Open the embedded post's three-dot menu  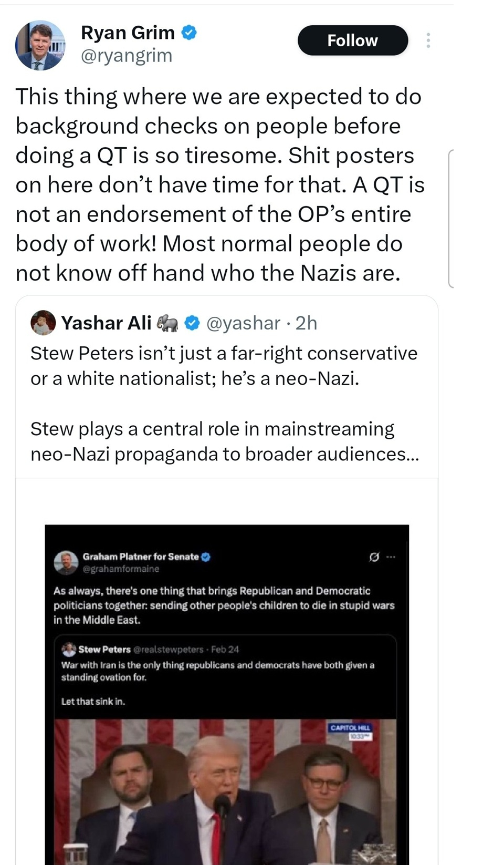coord(391,557)
